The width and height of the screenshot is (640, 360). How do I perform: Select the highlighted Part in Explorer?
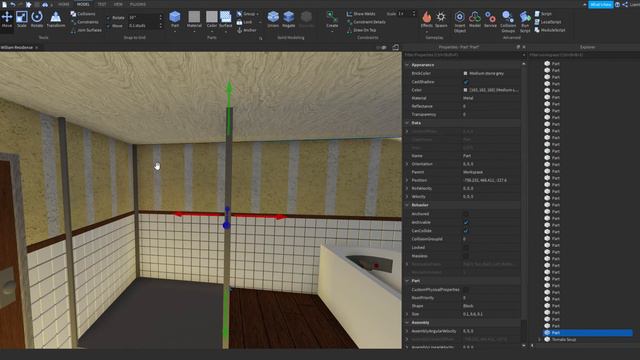coord(588,333)
